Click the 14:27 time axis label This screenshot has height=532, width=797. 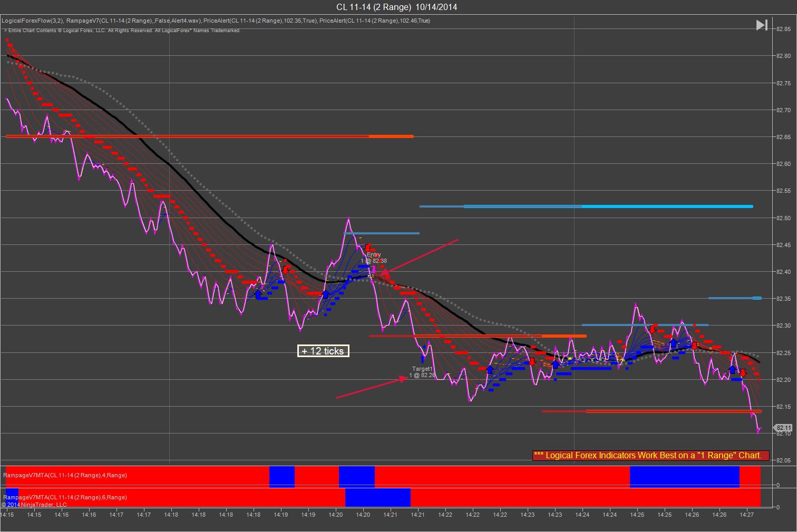point(747,515)
